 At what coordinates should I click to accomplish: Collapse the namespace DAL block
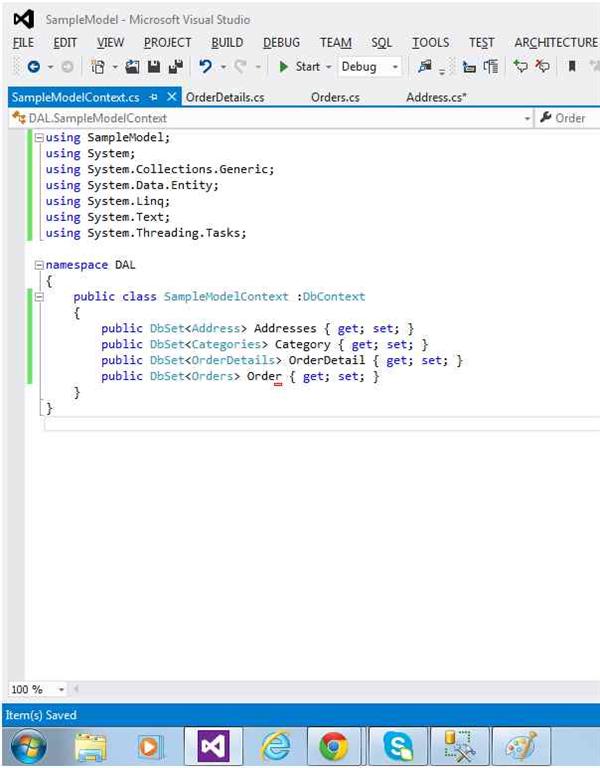point(39,265)
